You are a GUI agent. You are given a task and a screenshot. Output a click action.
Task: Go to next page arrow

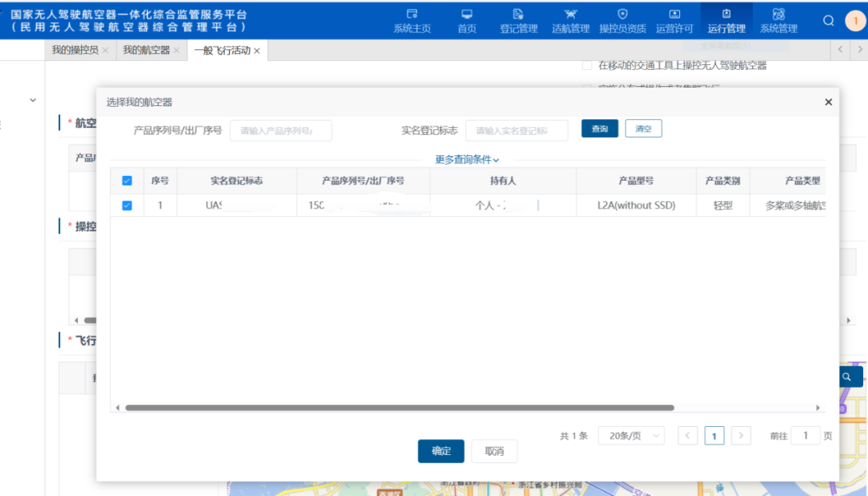(741, 436)
